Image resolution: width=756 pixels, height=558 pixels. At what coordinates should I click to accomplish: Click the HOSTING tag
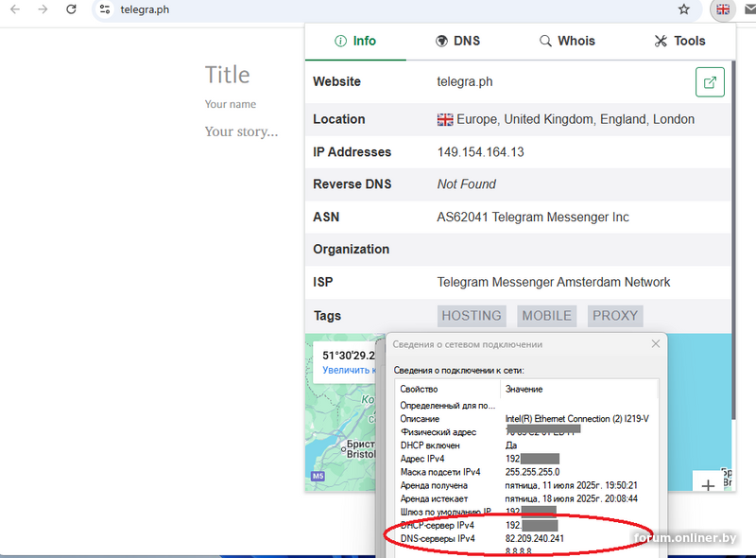[x=472, y=316]
